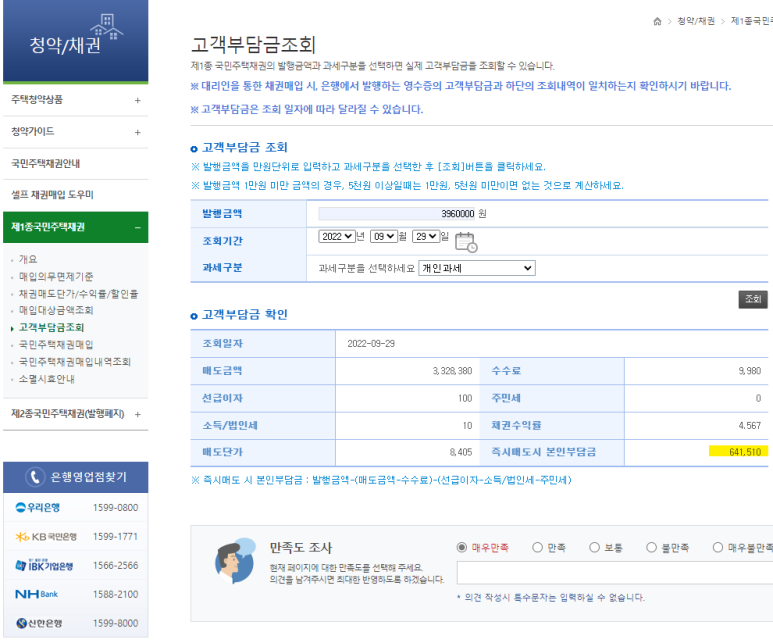This screenshot has height=643, width=773.
Task: Click 청약/채권 breadcrumb link
Action: [696, 21]
